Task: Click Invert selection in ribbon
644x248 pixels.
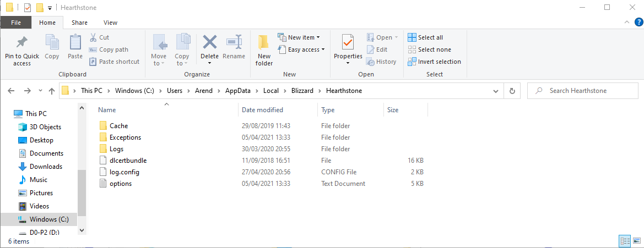Action: coord(434,62)
